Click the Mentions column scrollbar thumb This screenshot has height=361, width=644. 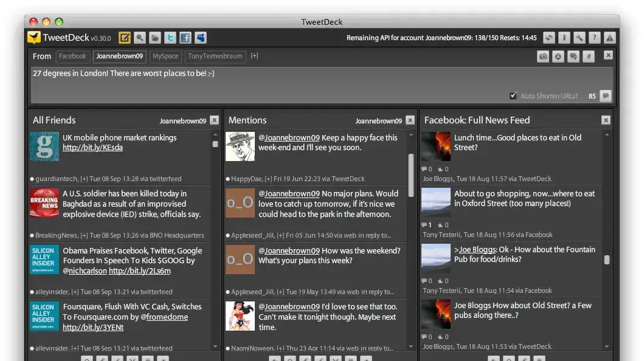click(410, 176)
